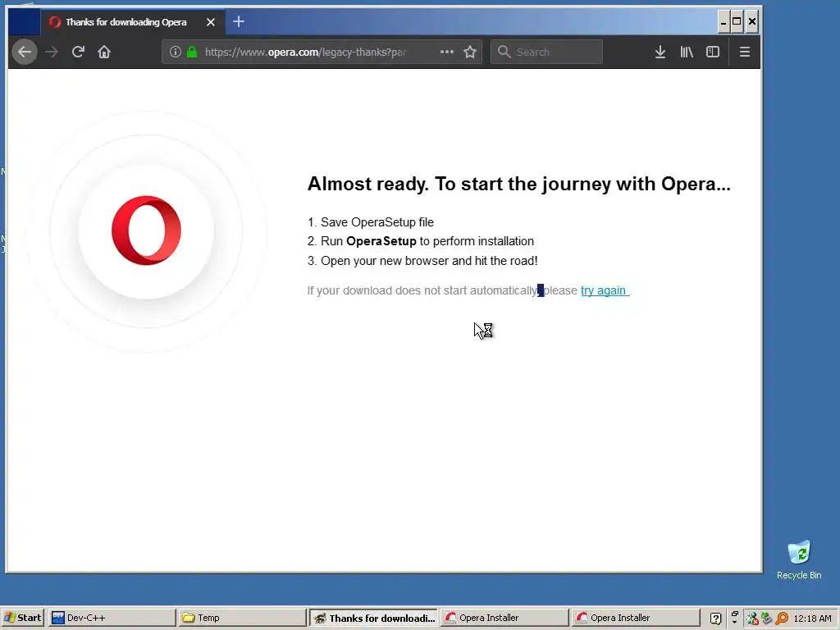Click the red Opera logo

click(146, 231)
